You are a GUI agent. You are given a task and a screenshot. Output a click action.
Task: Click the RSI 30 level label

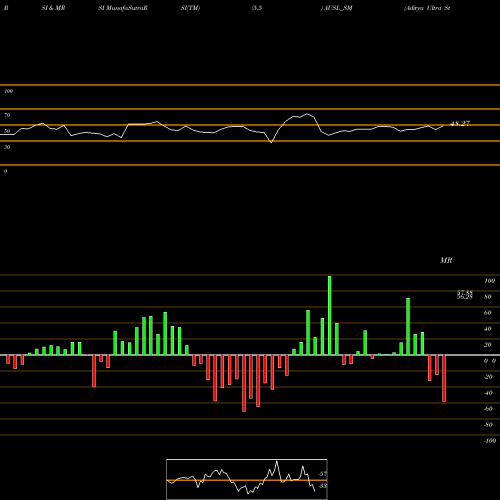coord(7,147)
